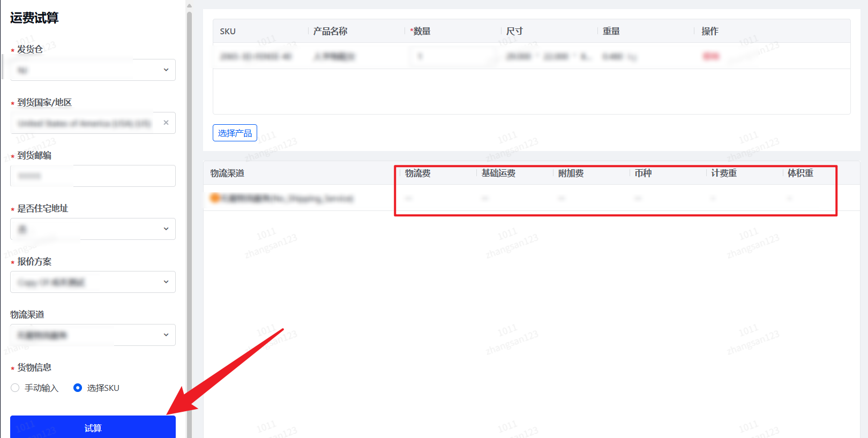Click the 币种 column header
Viewport: 868px width, 438px height.
coord(643,173)
